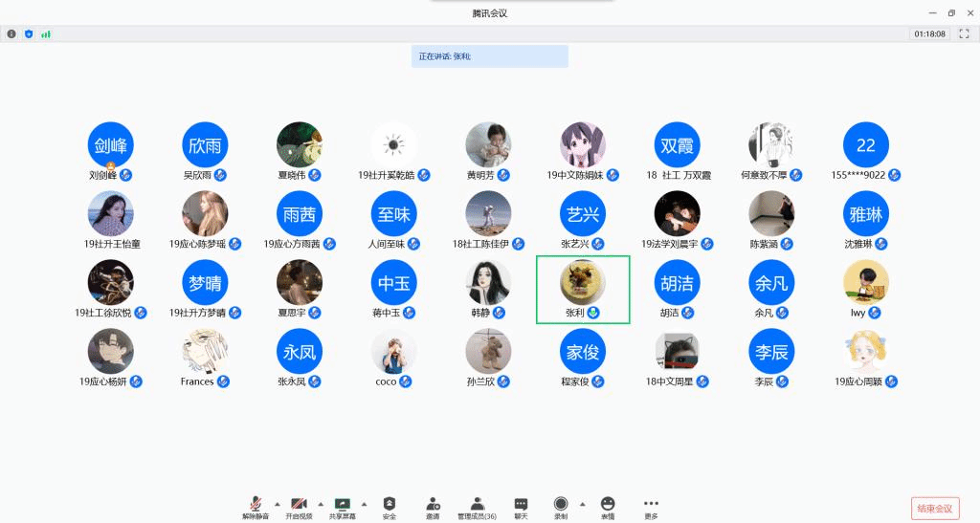Image resolution: width=980 pixels, height=523 pixels.
Task: Click the End Meeting (结束会议) button
Action: click(934, 508)
